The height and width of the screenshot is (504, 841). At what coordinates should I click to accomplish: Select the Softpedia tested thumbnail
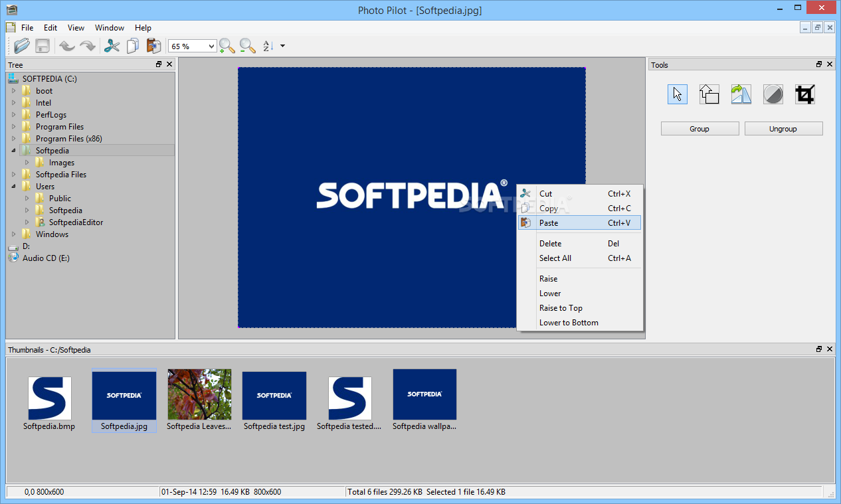(x=349, y=402)
